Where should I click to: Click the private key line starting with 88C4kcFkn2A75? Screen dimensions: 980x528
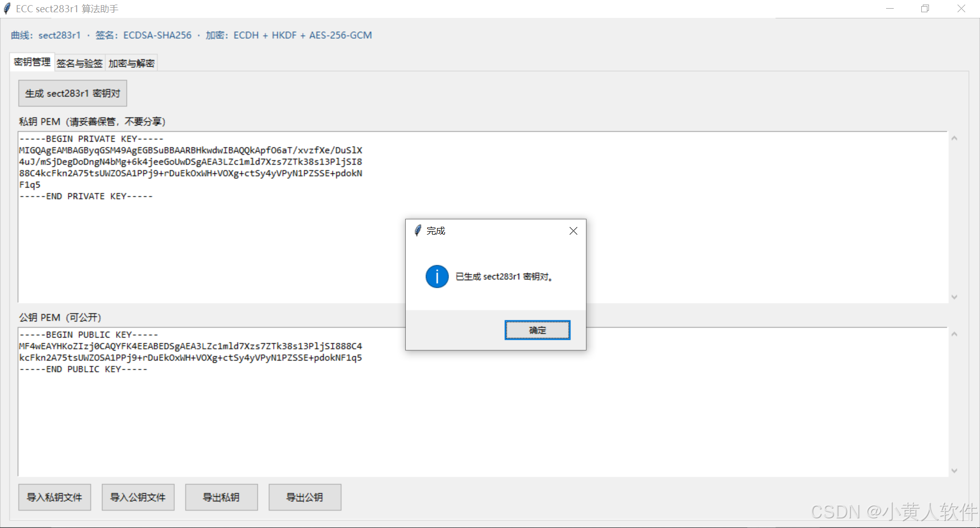coord(190,173)
